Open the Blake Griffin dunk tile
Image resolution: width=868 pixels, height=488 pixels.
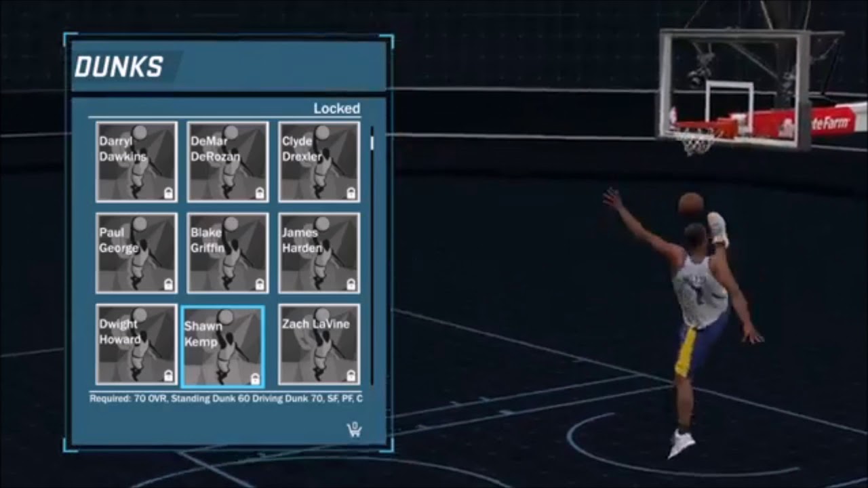[x=228, y=253]
